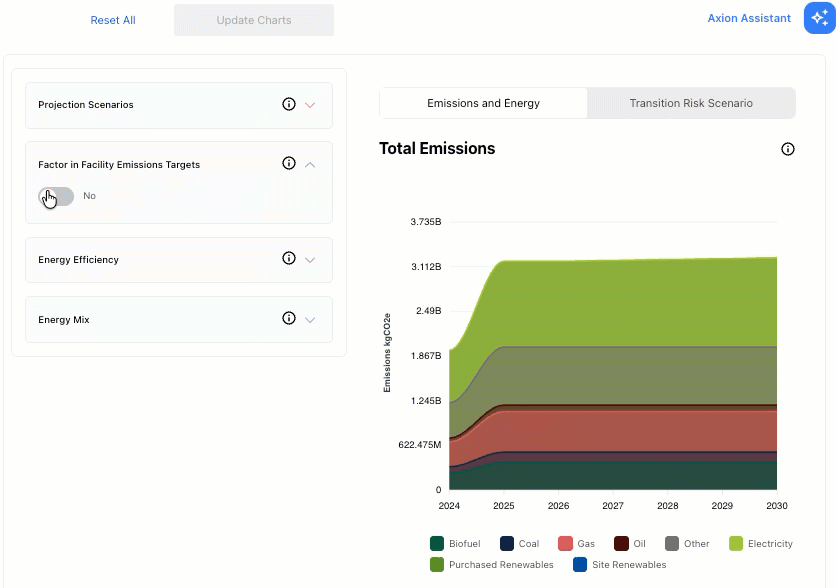
Task: Click the Projection Scenarios info icon
Action: pyautogui.click(x=289, y=104)
